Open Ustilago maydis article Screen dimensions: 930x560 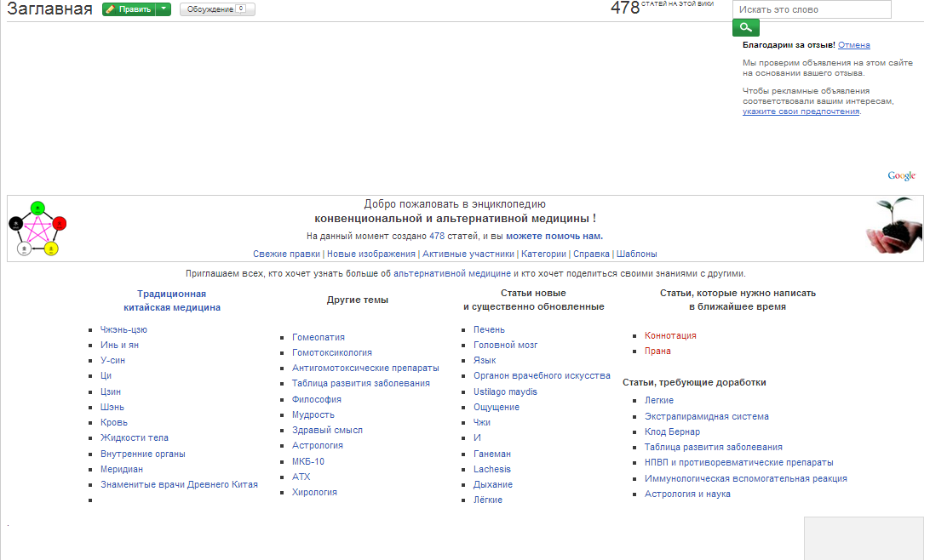[505, 391]
